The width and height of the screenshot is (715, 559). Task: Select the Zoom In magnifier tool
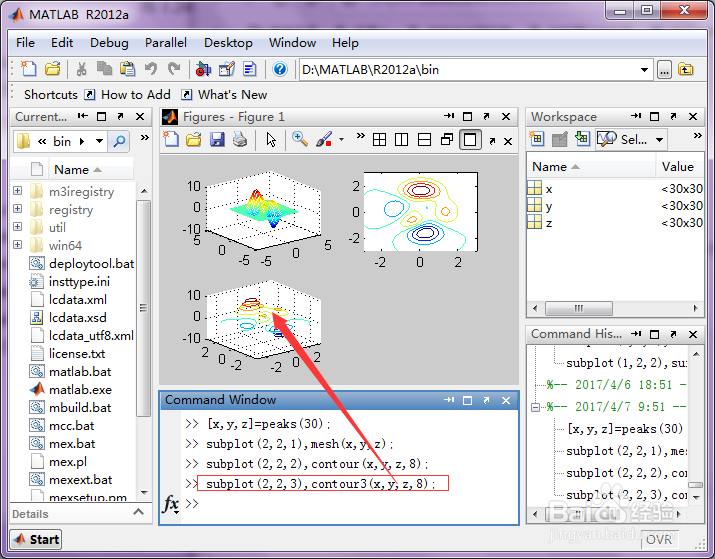[x=300, y=139]
